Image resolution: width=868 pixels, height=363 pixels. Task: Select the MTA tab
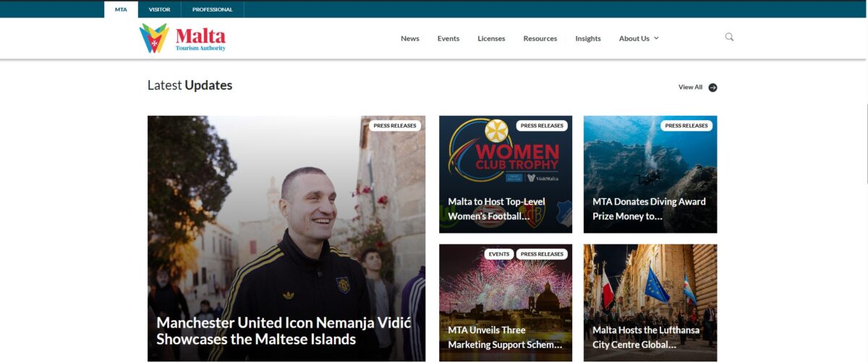coord(121,9)
